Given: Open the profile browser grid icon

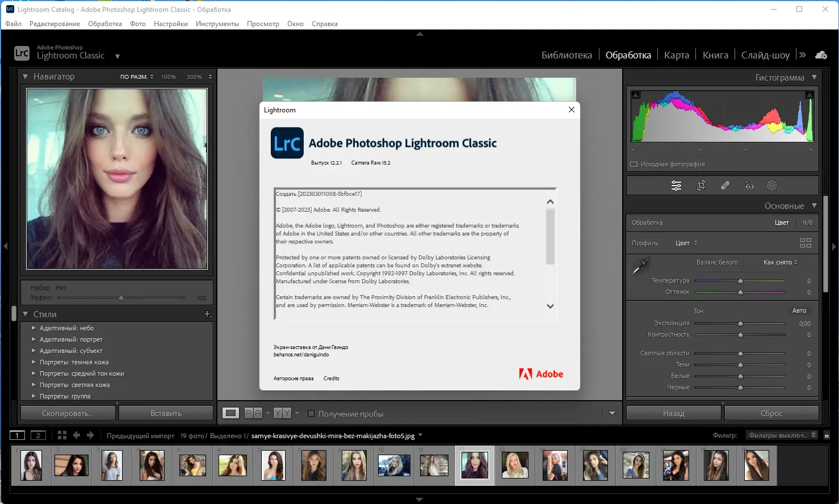Looking at the screenshot, I should click(x=806, y=243).
